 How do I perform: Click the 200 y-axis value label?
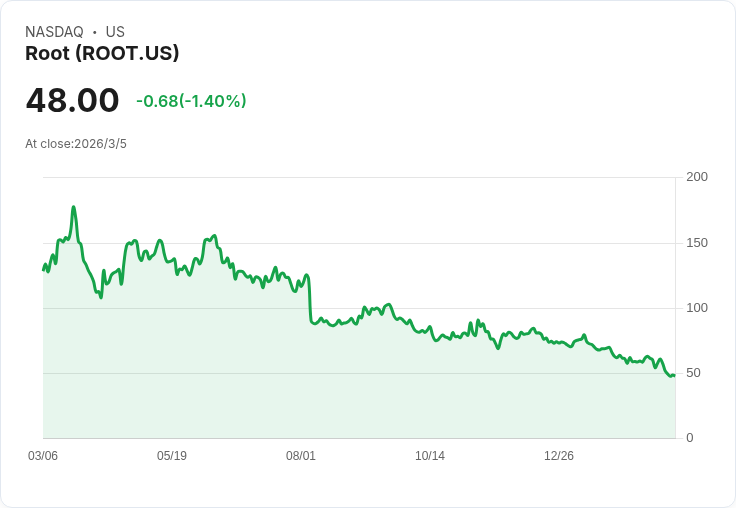pos(697,177)
